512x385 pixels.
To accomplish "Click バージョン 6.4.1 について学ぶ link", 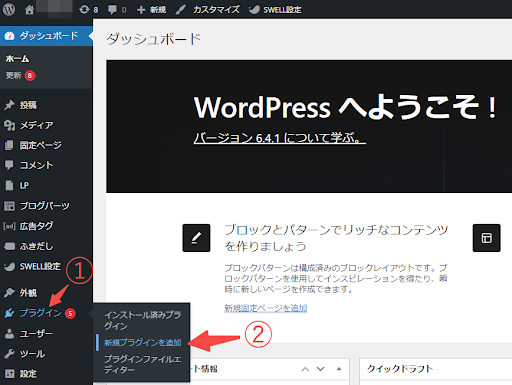I will 279,138.
